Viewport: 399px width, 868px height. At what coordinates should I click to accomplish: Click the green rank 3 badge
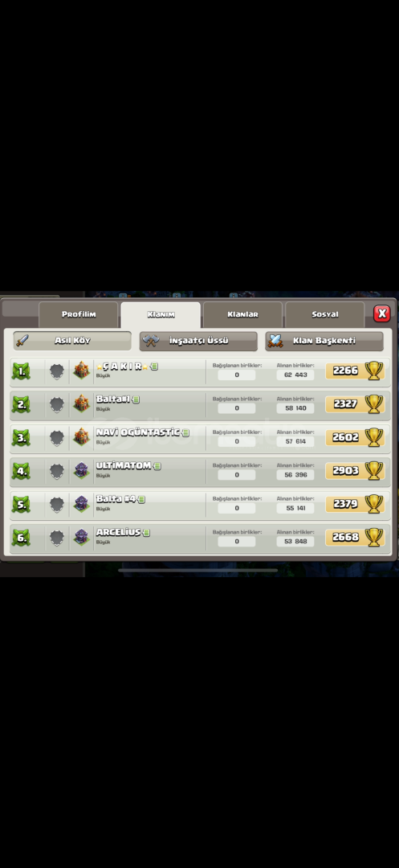pos(21,438)
